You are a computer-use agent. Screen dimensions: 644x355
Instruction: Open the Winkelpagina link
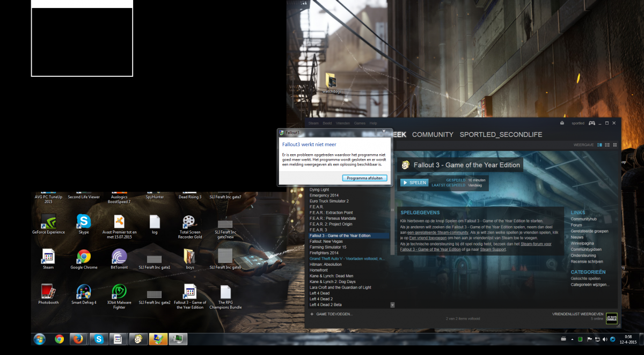583,243
